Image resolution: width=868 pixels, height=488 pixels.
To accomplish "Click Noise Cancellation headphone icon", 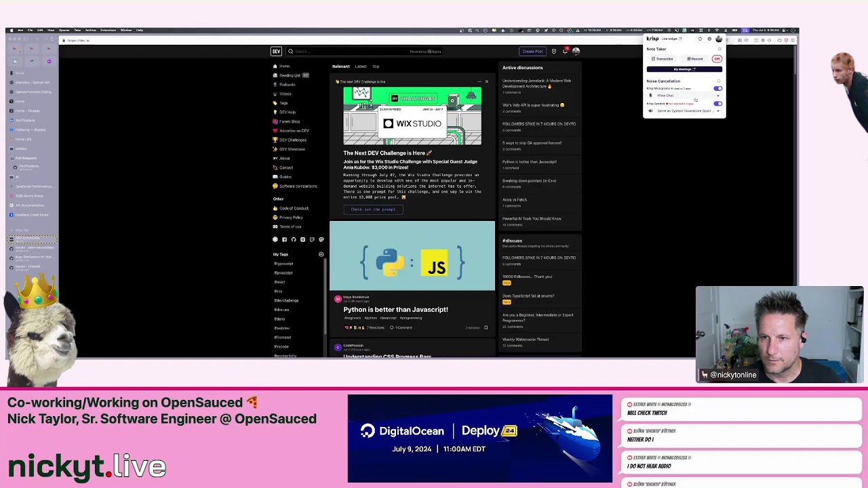I will [x=719, y=81].
